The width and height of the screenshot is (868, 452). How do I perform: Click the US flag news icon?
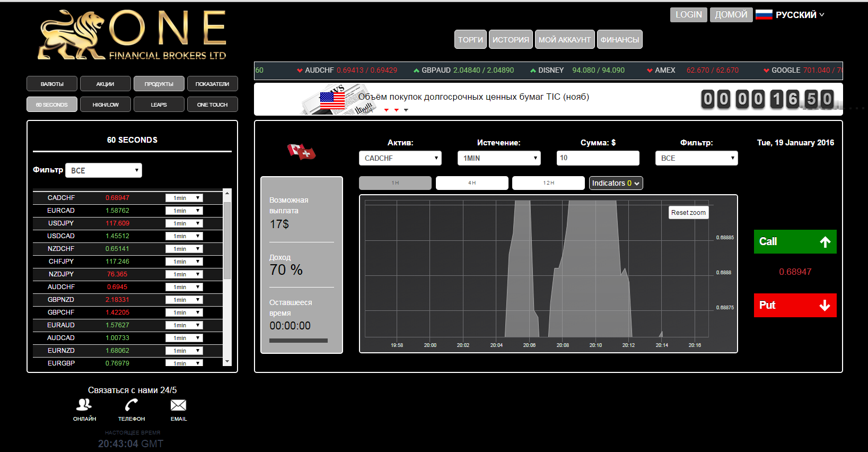click(x=332, y=100)
